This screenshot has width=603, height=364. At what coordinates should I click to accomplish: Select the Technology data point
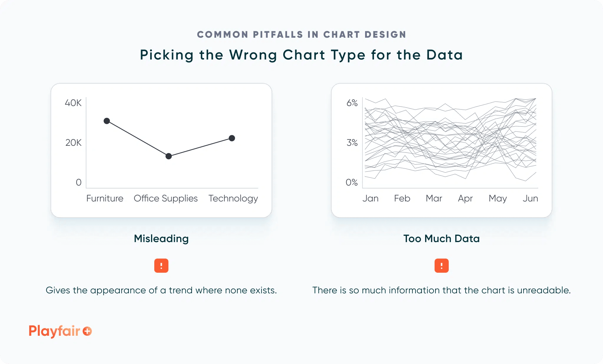click(232, 138)
